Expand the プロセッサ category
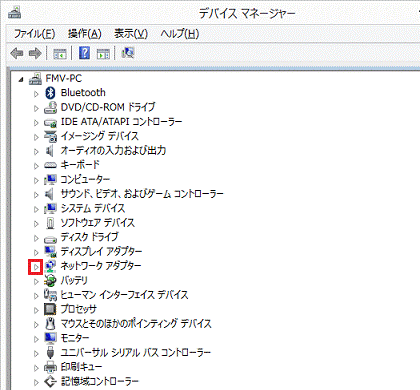 [36, 310]
